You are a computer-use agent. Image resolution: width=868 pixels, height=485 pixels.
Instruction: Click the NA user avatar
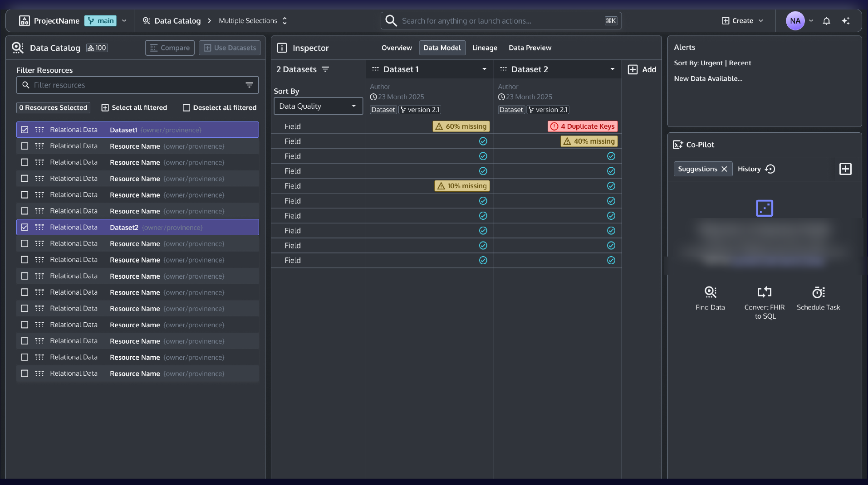coord(795,21)
